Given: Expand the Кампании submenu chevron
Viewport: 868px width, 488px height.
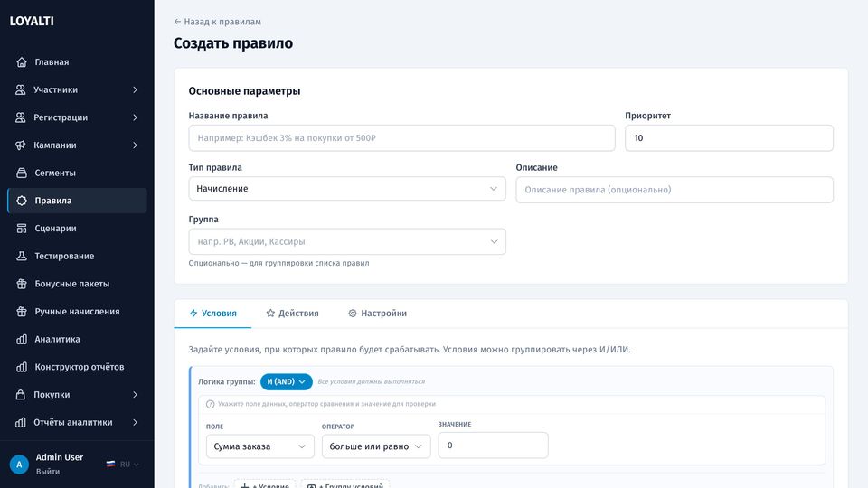Looking at the screenshot, I should pyautogui.click(x=135, y=145).
